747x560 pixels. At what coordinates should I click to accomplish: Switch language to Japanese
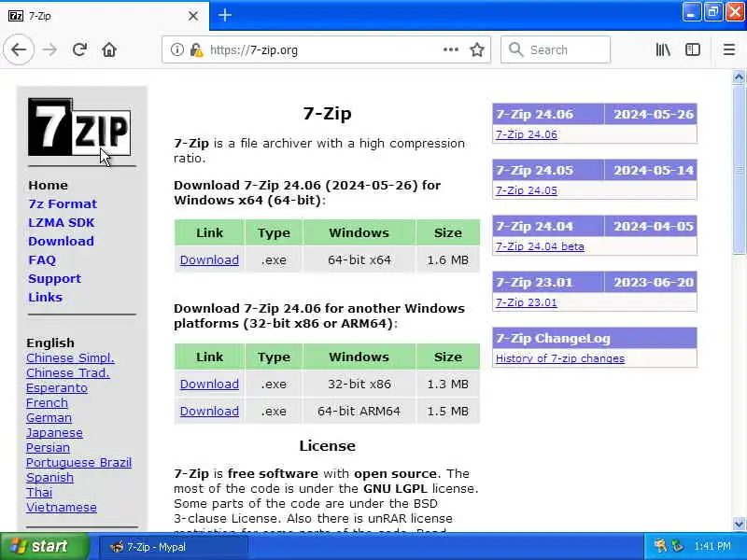[x=54, y=433]
